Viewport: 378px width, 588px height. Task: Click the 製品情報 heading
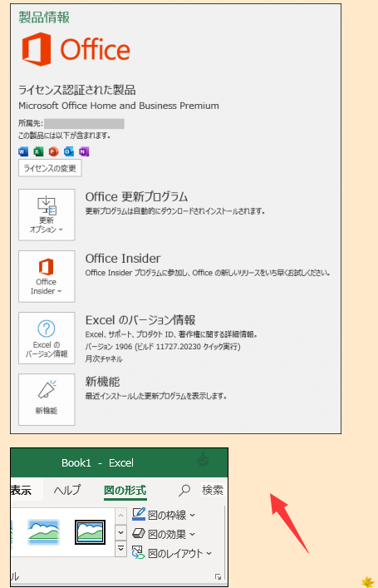(44, 17)
